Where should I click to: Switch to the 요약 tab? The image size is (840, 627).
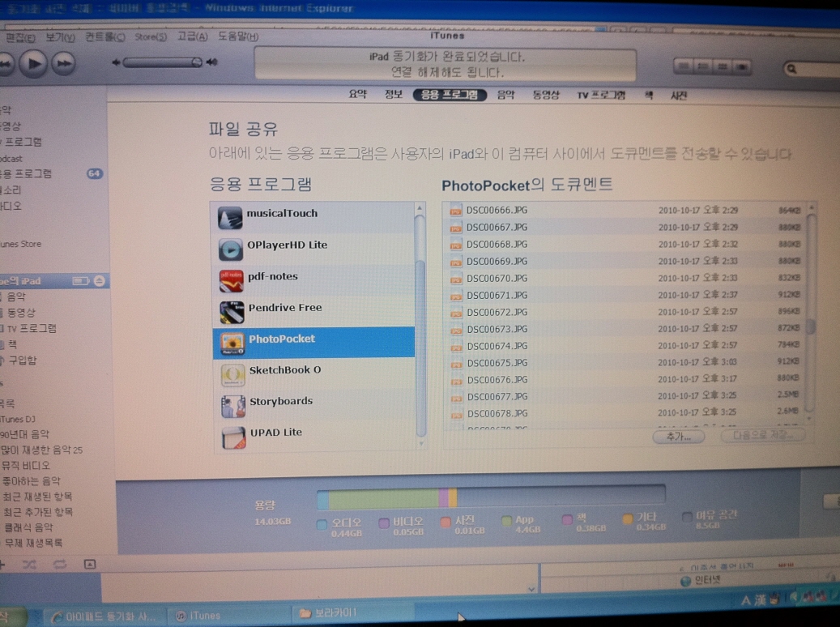click(x=358, y=94)
